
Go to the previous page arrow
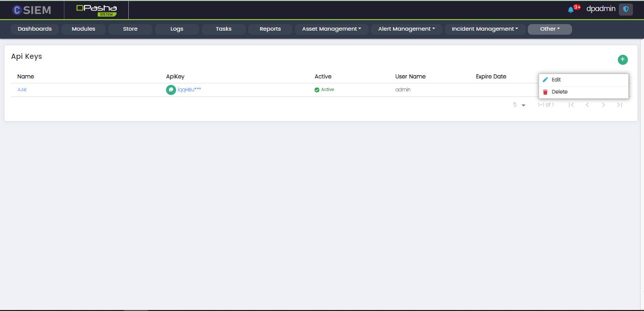[587, 105]
